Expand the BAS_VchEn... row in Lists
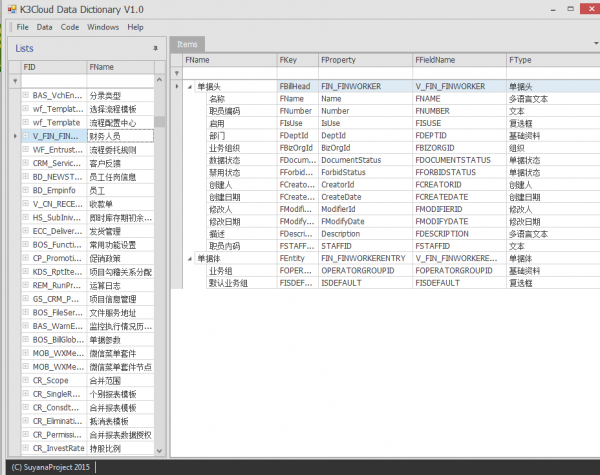Screen dimensions: 600x475 (26, 94)
